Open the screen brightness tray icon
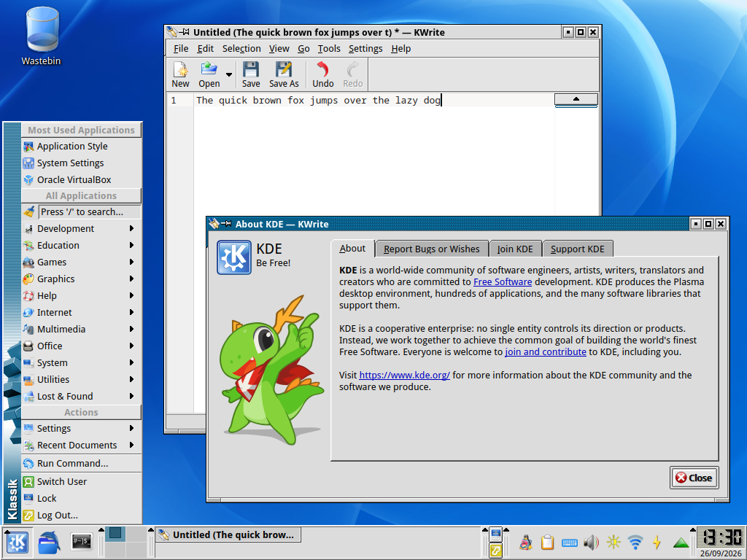Viewport: 747px width, 560px height. 613,542
